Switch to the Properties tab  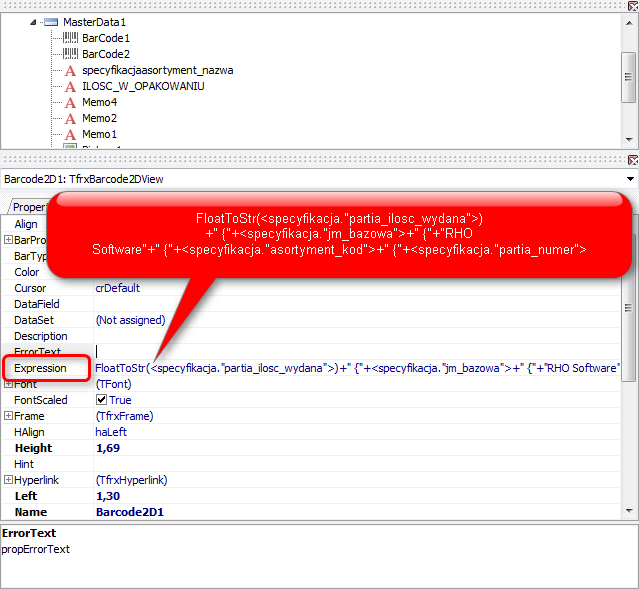(30, 207)
